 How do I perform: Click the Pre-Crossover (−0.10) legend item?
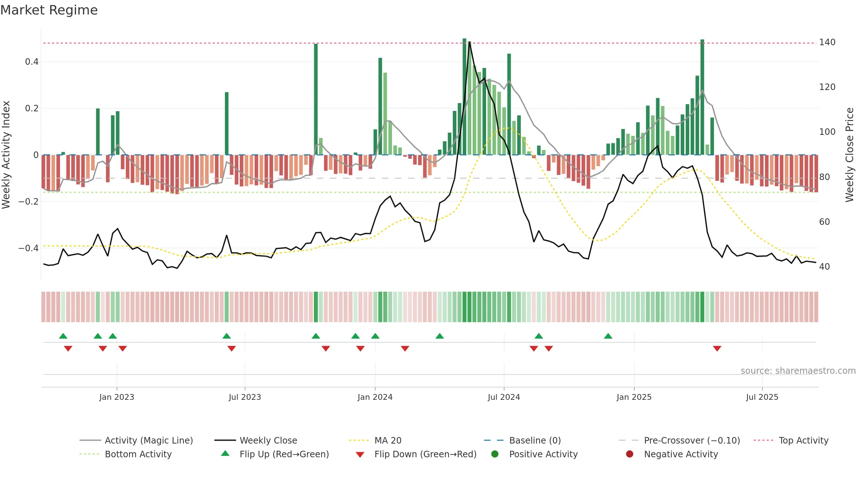pos(679,440)
